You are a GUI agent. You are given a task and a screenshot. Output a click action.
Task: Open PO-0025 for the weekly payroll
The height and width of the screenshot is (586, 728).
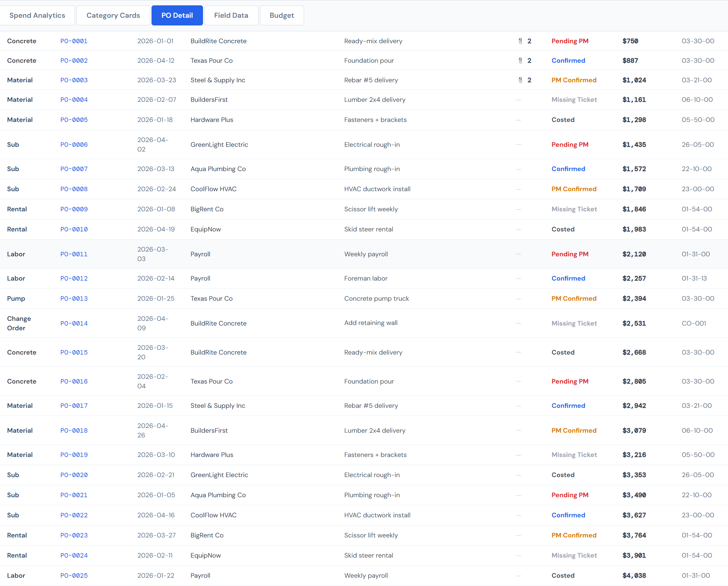tap(74, 575)
